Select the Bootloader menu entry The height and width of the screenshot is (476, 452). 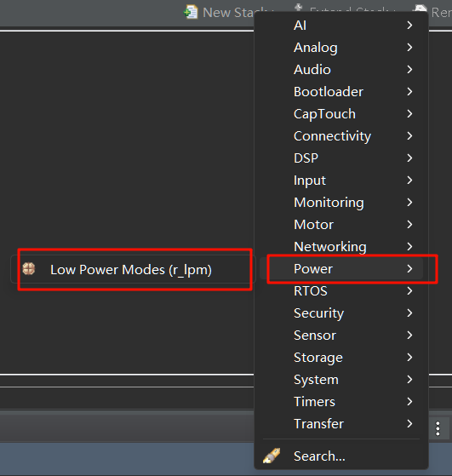click(x=341, y=92)
